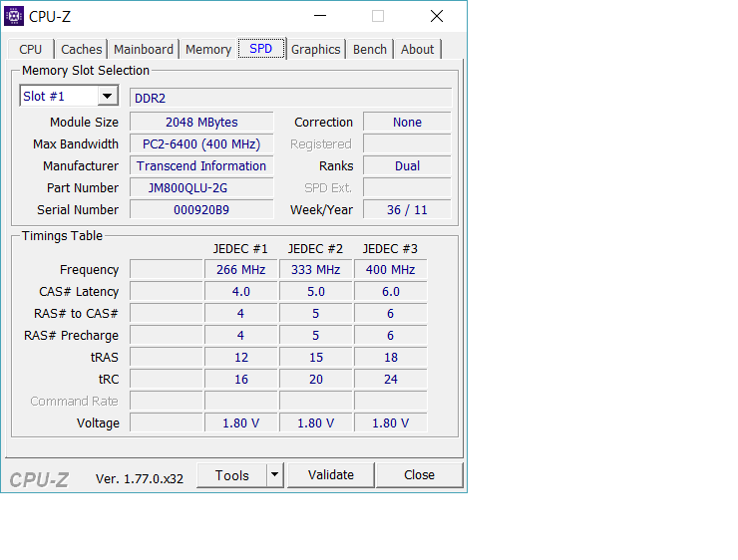Image resolution: width=738 pixels, height=560 pixels.
Task: Open the About tab
Action: coord(418,50)
